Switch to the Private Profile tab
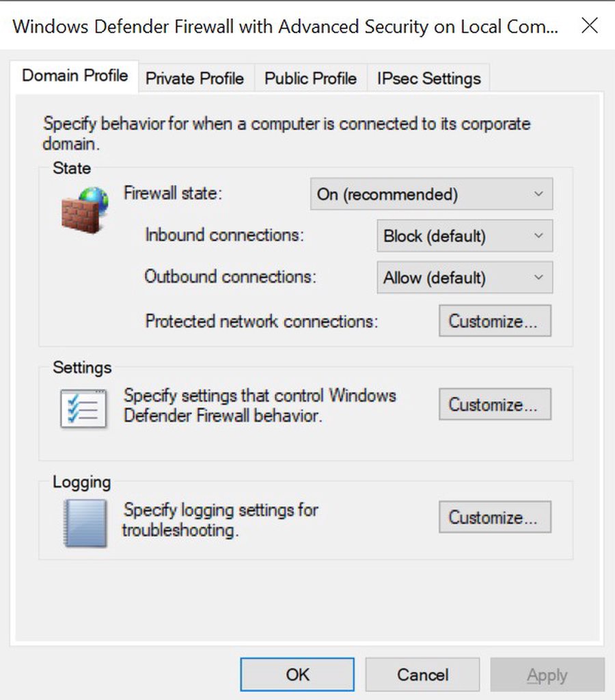The width and height of the screenshot is (615, 700). click(x=195, y=78)
